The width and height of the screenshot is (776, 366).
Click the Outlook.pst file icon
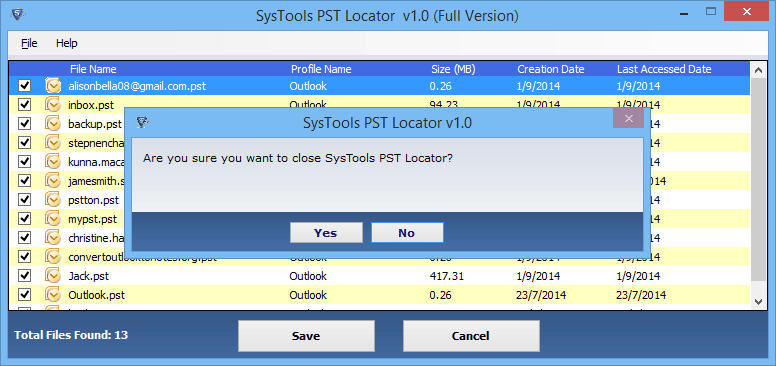pyautogui.click(x=53, y=295)
